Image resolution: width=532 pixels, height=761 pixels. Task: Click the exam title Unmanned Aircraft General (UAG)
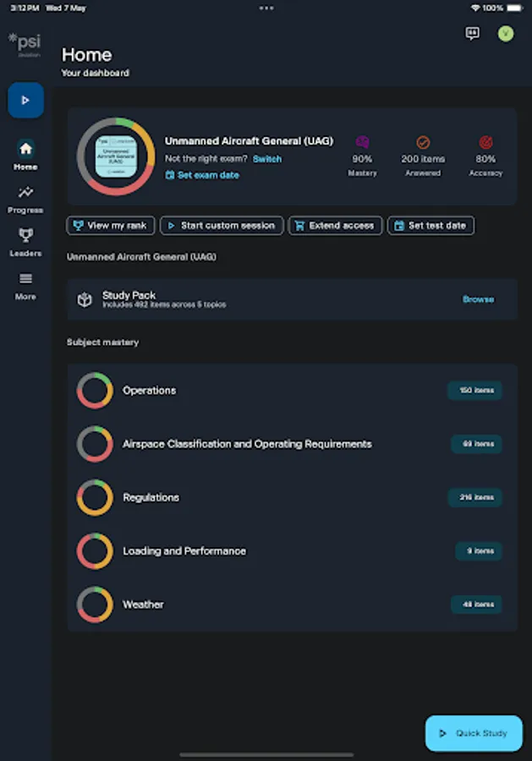coord(249,141)
